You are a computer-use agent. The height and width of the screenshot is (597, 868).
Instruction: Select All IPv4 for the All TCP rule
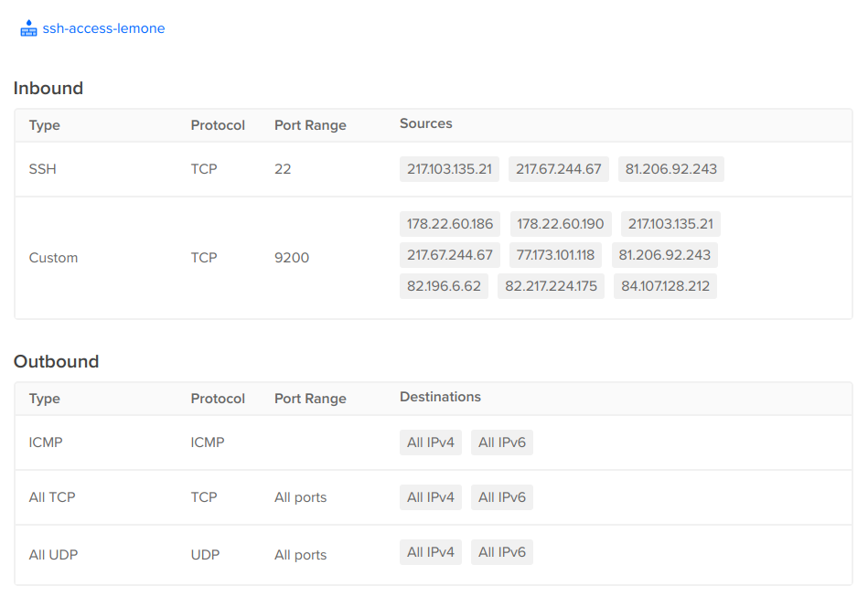click(430, 496)
